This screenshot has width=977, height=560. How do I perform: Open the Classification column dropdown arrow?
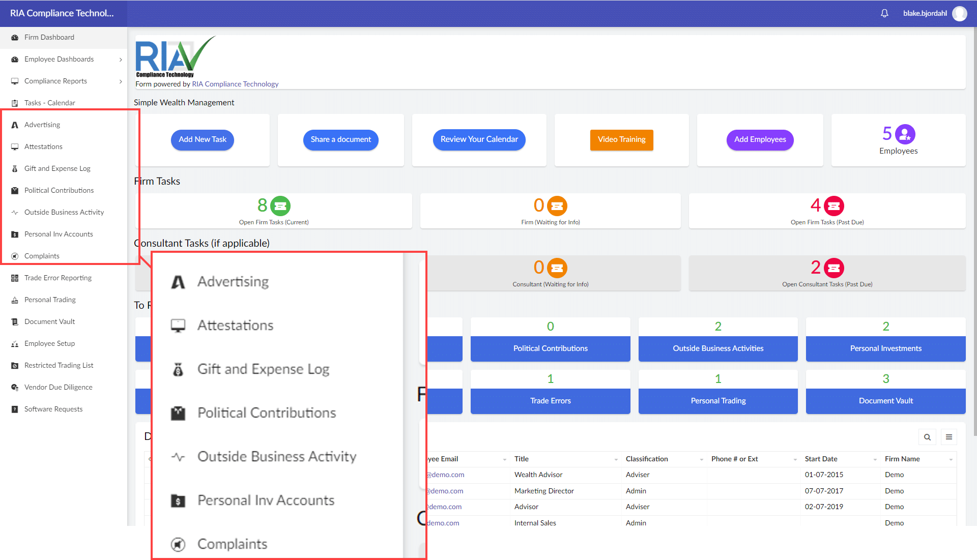701,459
